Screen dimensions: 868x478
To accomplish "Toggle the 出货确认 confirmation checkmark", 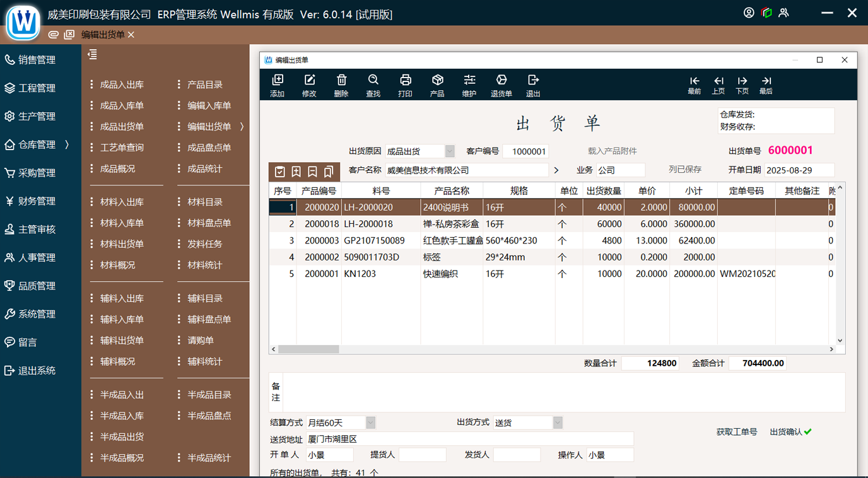I will (808, 431).
